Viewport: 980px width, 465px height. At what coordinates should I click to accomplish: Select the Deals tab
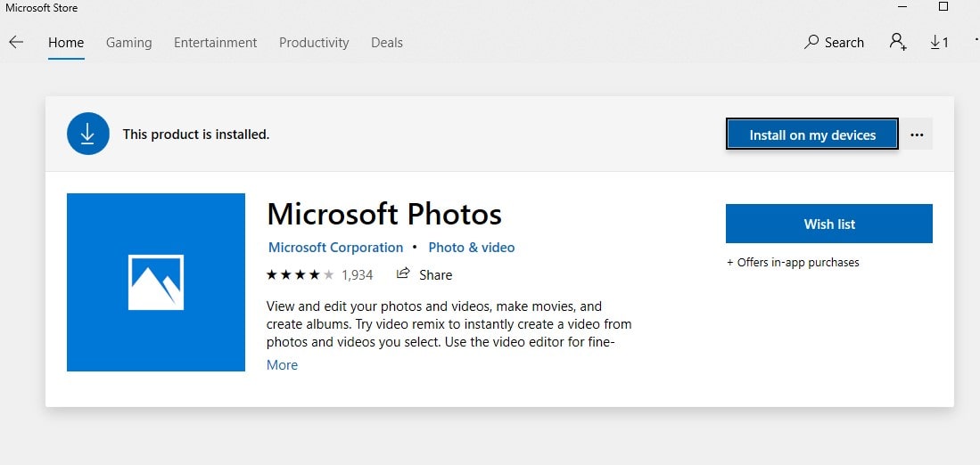(387, 43)
